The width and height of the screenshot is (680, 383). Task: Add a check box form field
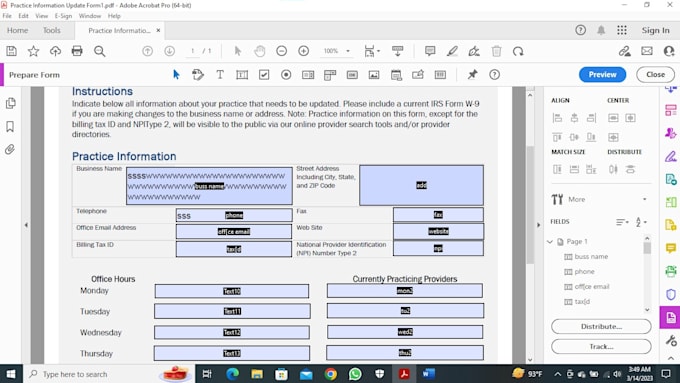coord(264,75)
